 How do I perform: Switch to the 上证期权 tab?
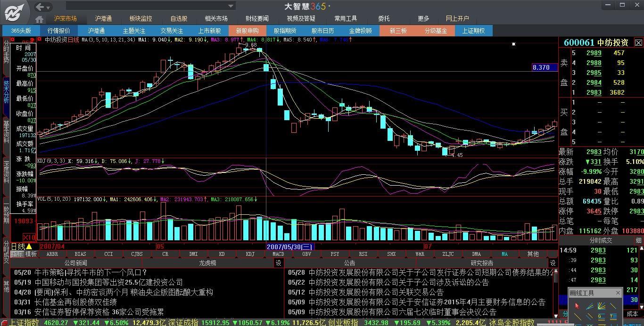[x=473, y=31]
